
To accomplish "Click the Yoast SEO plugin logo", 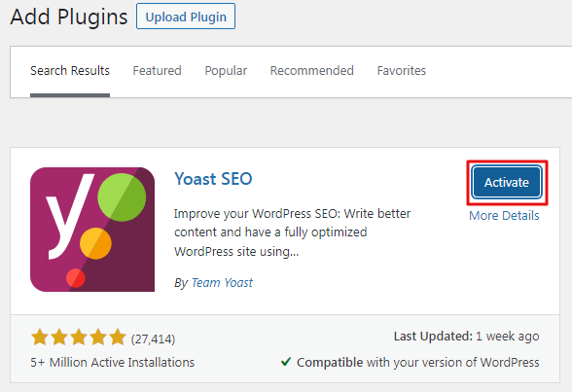I will tap(92, 230).
